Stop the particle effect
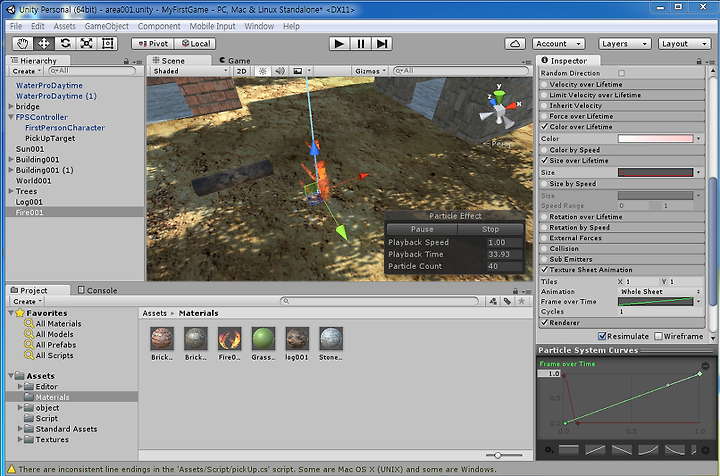The width and height of the screenshot is (720, 476). 490,229
